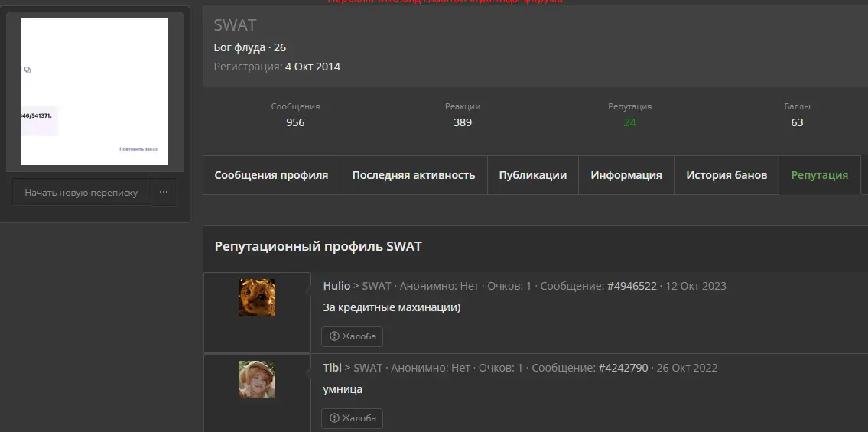Click the Баллы value 63
868x432 pixels.
(x=797, y=123)
